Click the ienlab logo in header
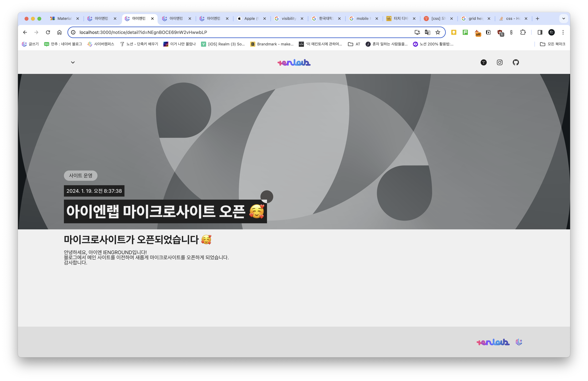This screenshot has width=588, height=381. [x=294, y=62]
